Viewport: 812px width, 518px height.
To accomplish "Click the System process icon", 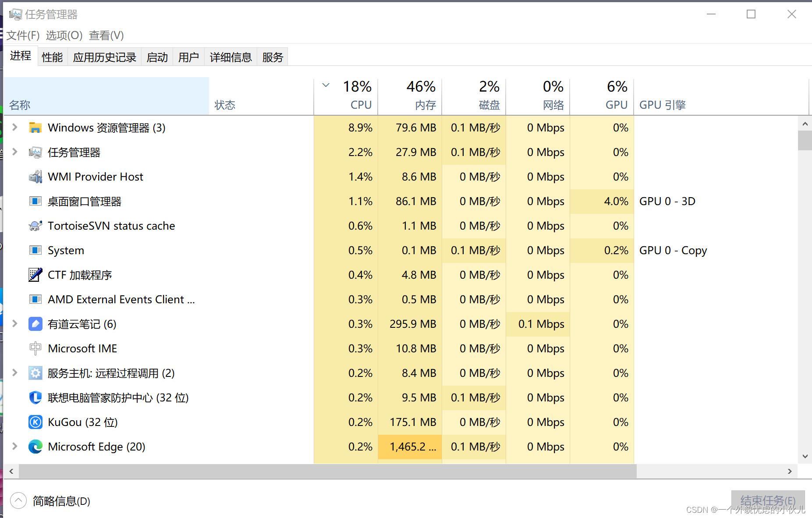I will tap(35, 250).
